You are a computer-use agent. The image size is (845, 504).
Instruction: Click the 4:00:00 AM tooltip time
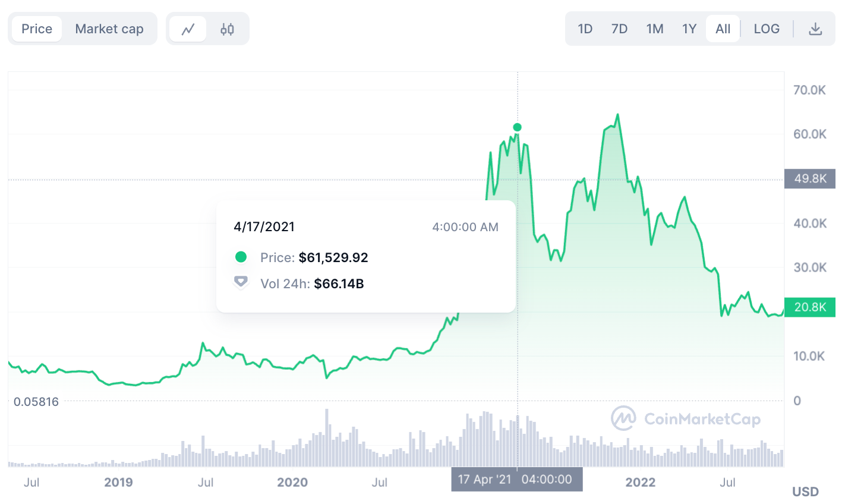coord(465,227)
